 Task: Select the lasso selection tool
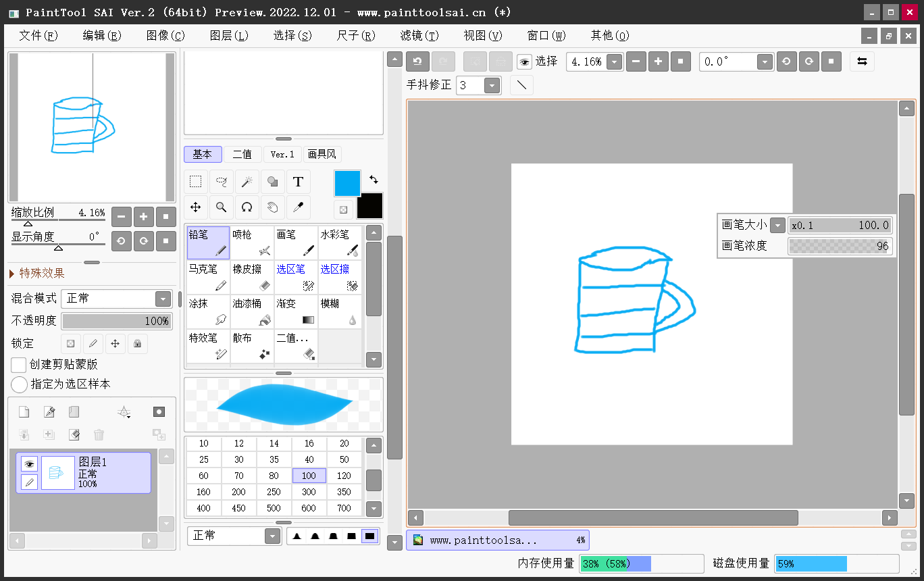(x=221, y=182)
